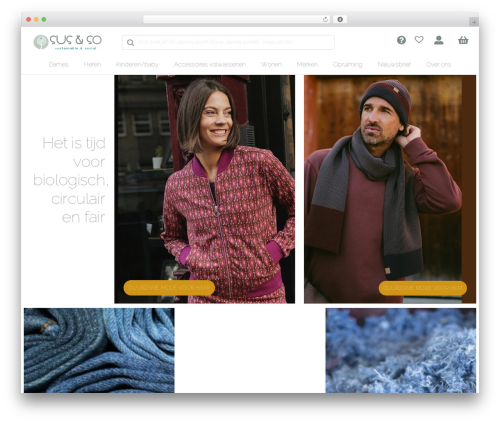Click the browser info icon beside address bar
500x423 pixels.
(340, 20)
